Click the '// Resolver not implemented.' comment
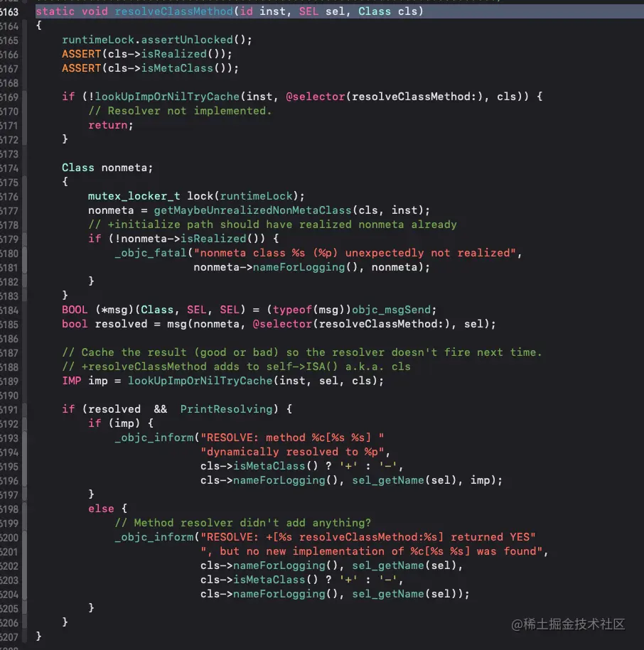This screenshot has width=644, height=650. tap(180, 111)
